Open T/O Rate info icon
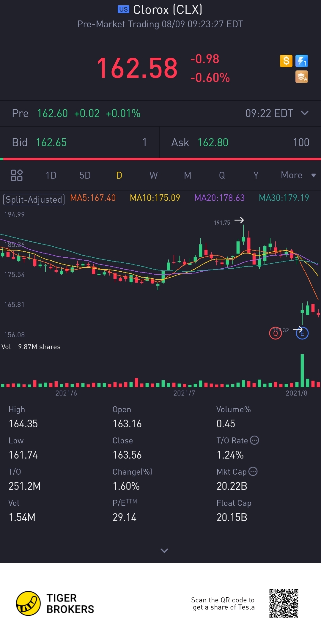Viewport: 321px width, 644px height. (x=254, y=440)
